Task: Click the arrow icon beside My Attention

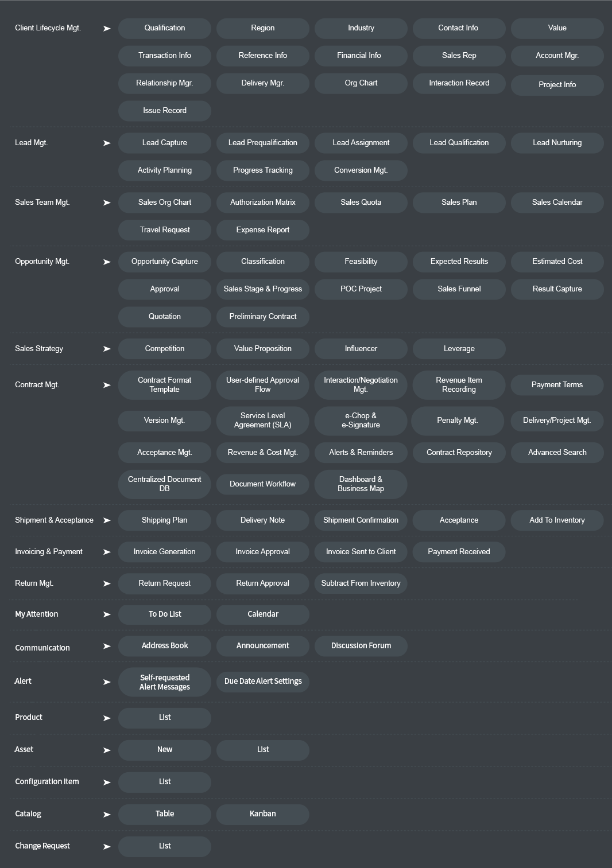Action: (x=107, y=614)
